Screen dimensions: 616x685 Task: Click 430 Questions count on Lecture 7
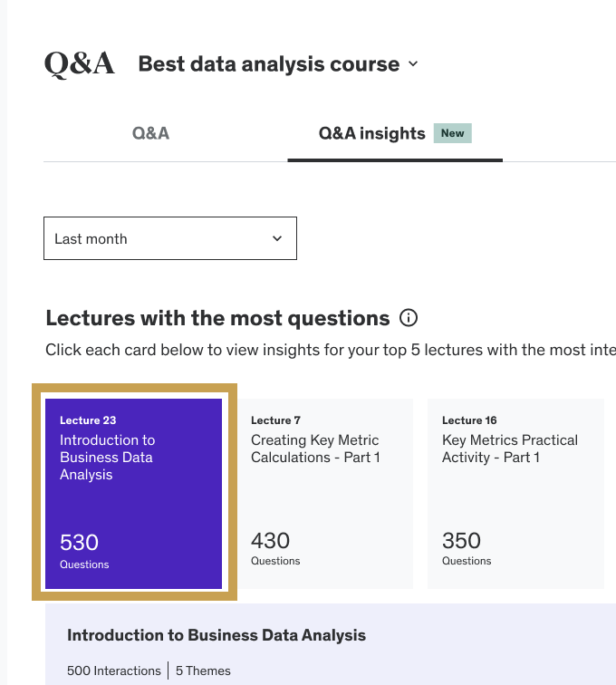coord(275,548)
